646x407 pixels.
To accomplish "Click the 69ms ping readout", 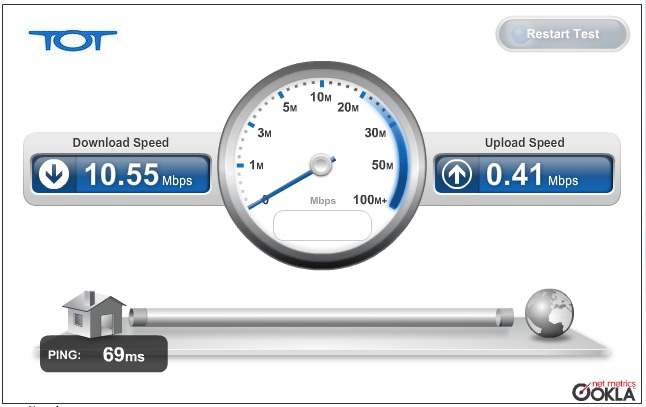I will tap(124, 355).
